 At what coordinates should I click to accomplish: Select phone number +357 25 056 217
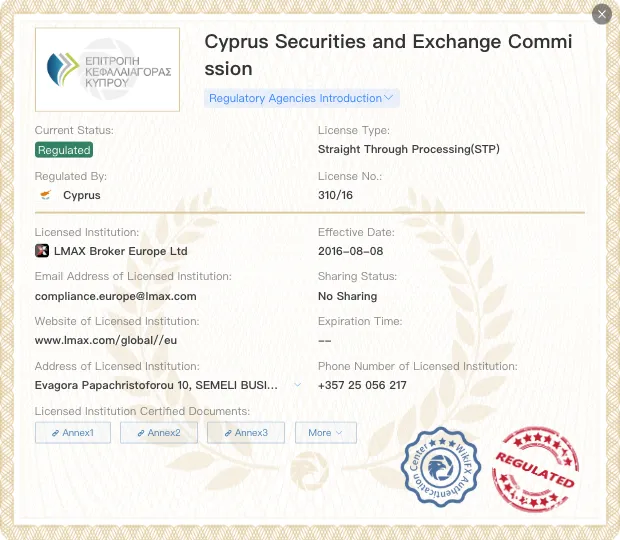pos(362,385)
